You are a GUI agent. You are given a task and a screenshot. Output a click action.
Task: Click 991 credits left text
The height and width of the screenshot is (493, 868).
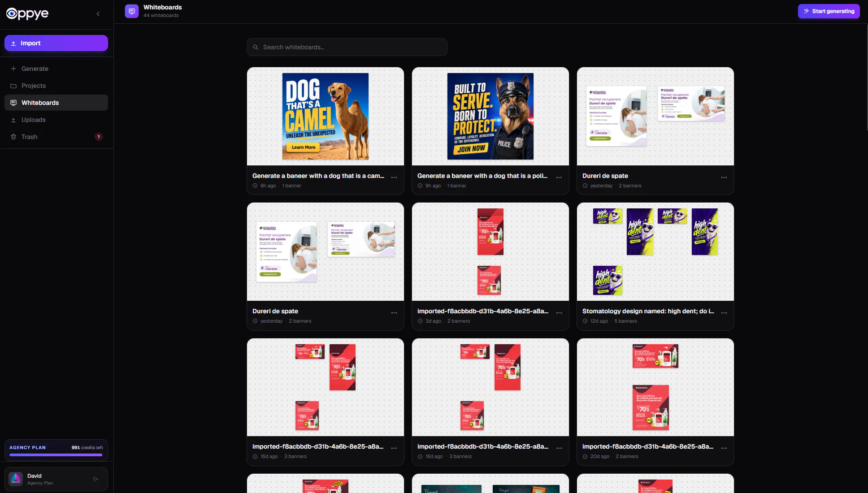click(x=87, y=447)
